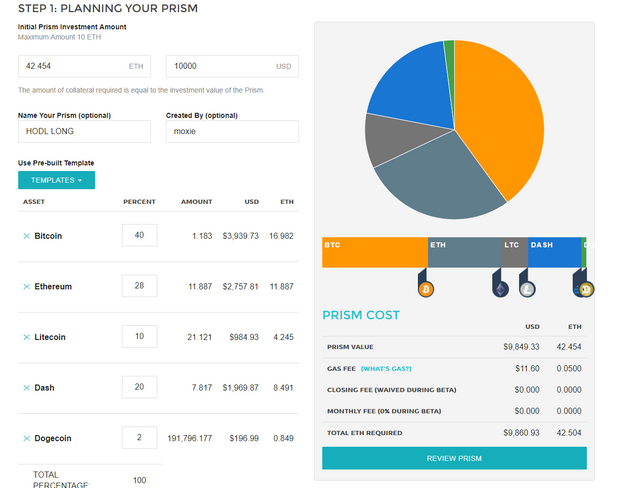640x488 pixels.
Task: Click the orange BTC allocation bar segment
Action: click(x=375, y=253)
